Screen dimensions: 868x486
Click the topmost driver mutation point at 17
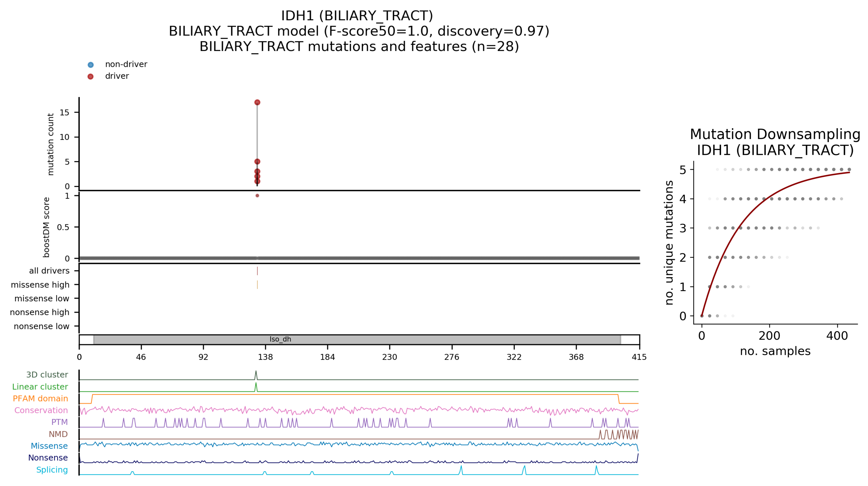point(257,102)
